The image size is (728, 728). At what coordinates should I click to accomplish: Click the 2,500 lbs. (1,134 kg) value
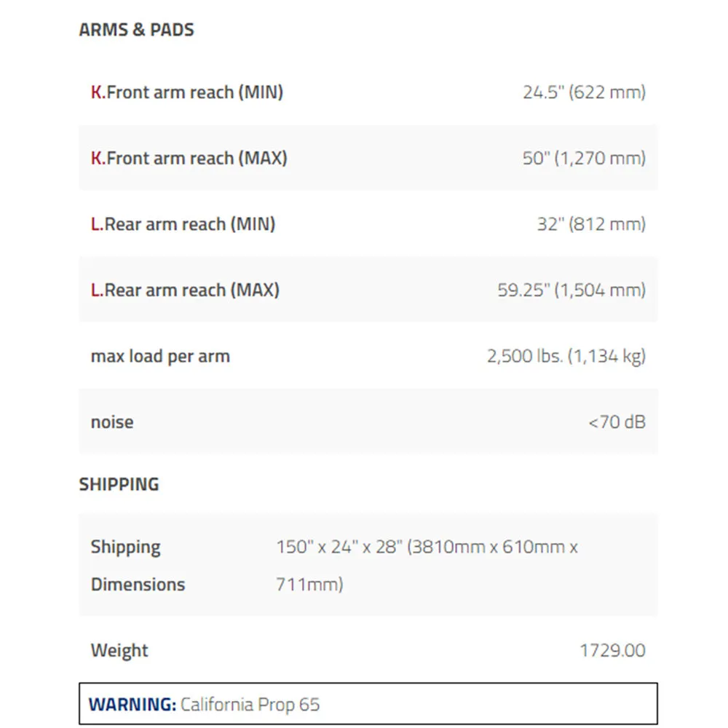click(566, 356)
